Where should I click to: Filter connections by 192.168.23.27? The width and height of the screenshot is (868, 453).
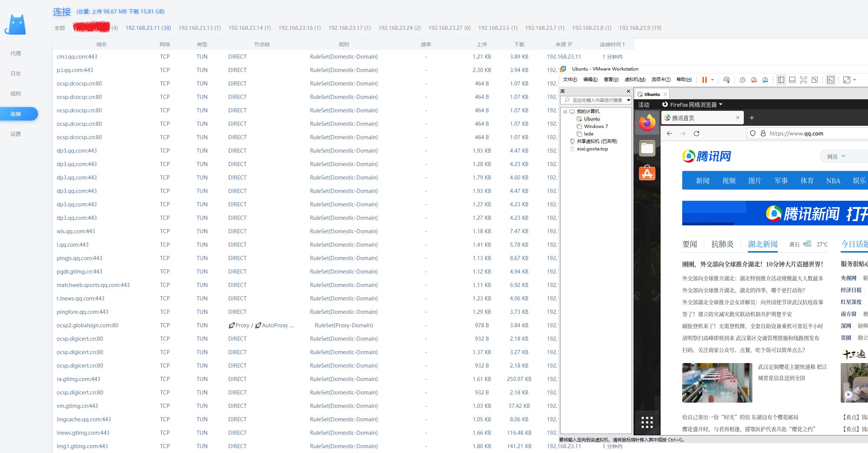(449, 28)
